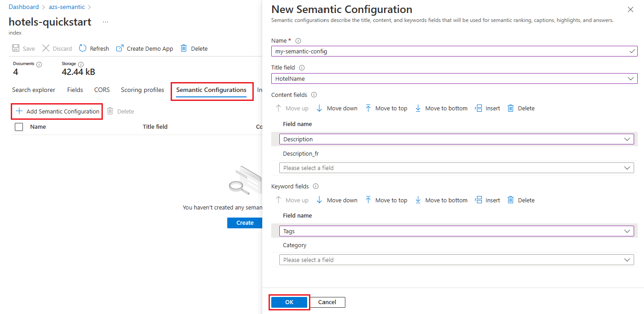Click Move to top in Content fields
Screen dimensions: 644x314
(x=386, y=108)
